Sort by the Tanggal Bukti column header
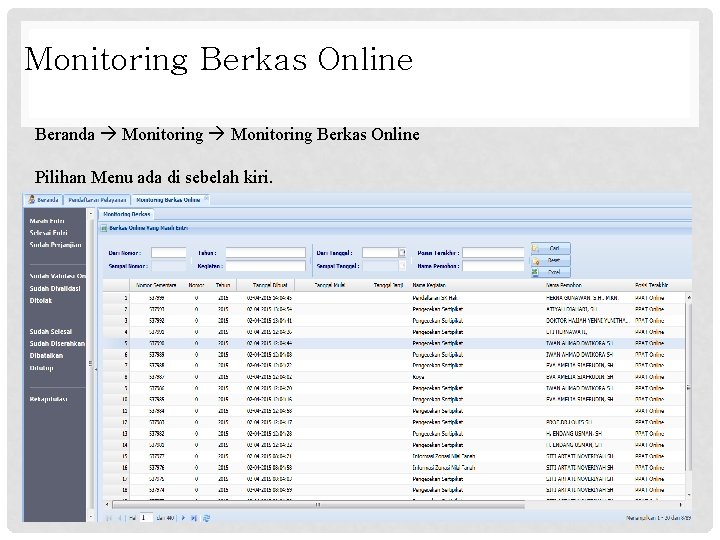Screen dimensions: 720x540 [330, 285]
